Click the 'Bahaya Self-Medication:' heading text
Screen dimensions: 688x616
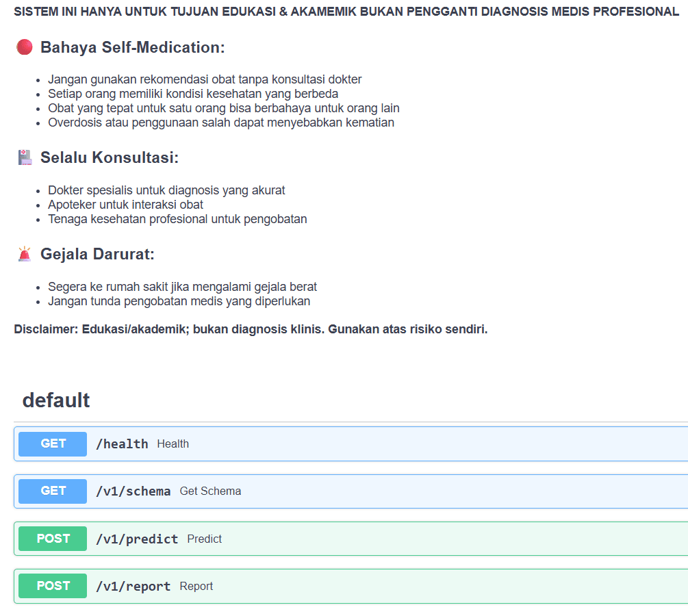132,47
